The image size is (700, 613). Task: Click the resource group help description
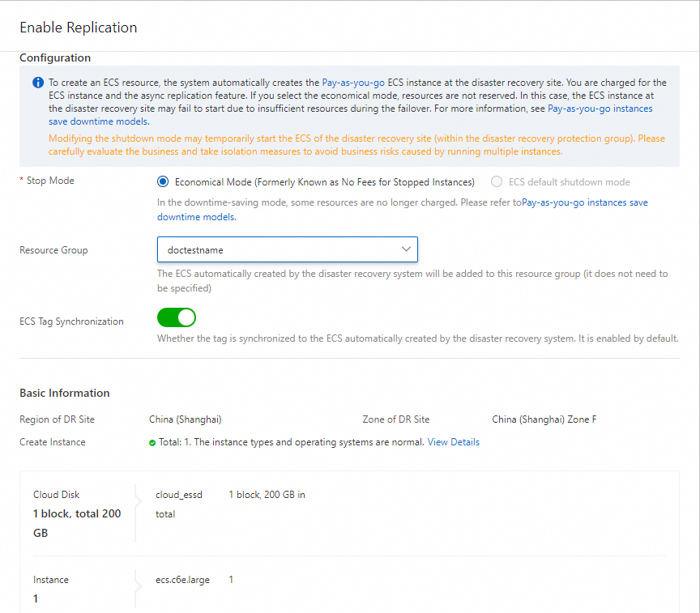[x=412, y=281]
